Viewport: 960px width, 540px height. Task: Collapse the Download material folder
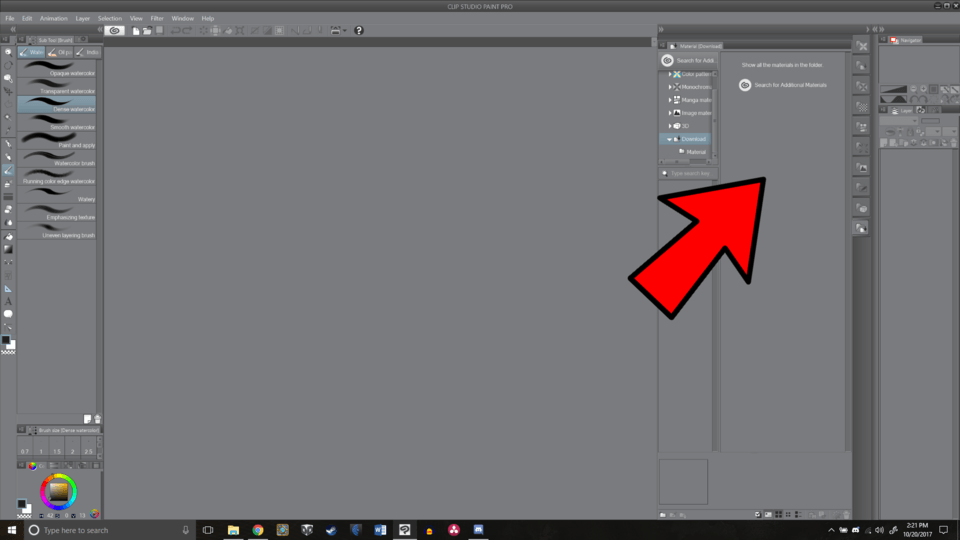coord(670,139)
